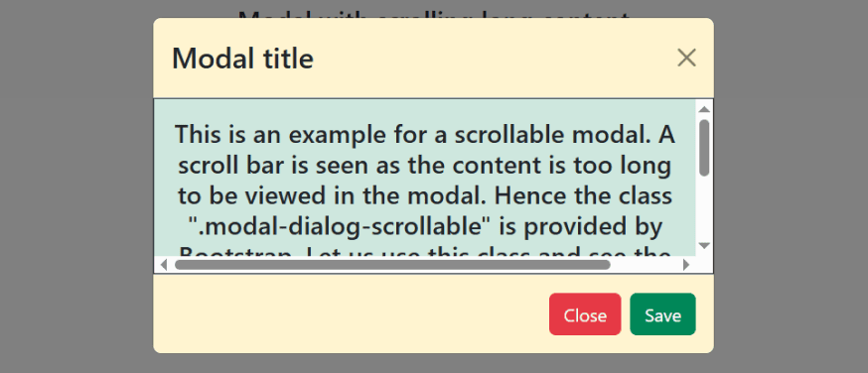Click the partially hidden page heading behind the modal

pos(433,13)
